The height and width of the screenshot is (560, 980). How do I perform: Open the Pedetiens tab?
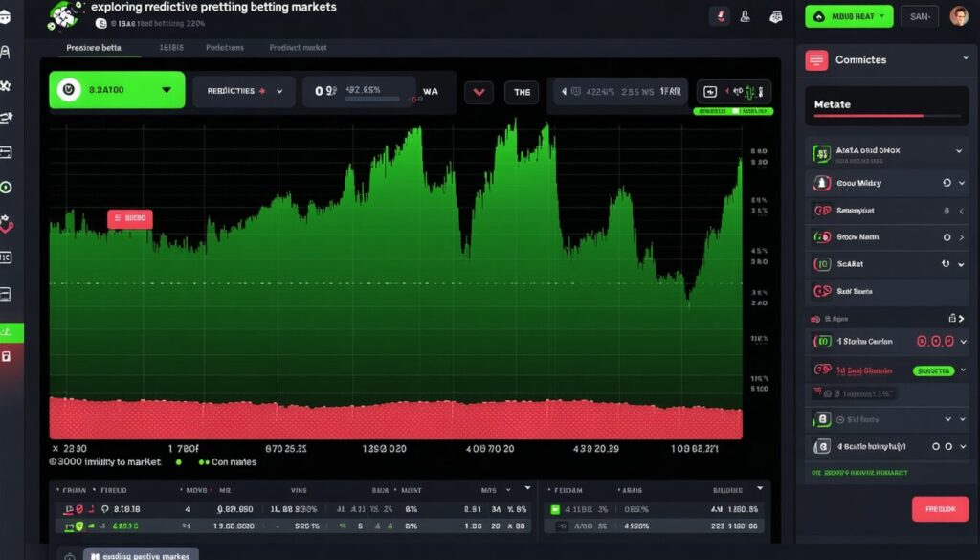point(224,48)
